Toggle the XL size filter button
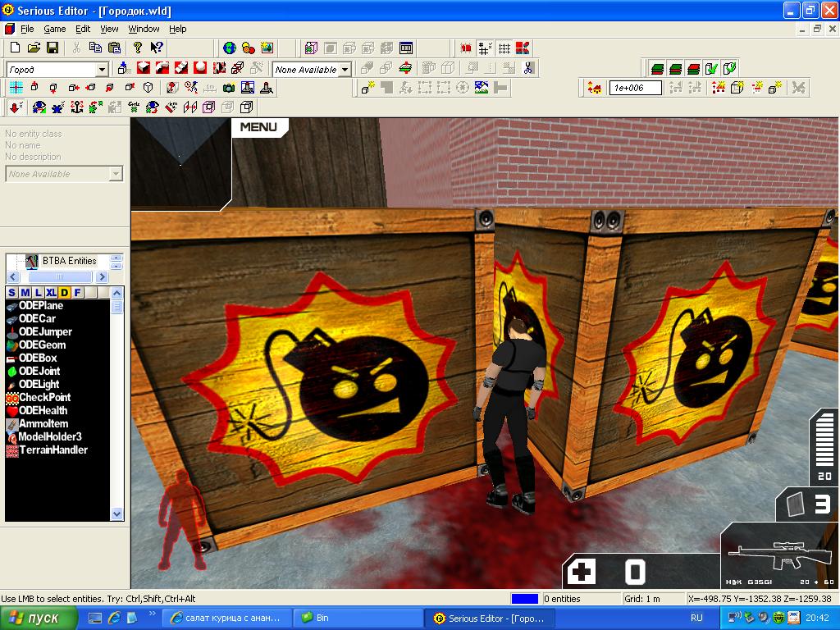 click(x=51, y=293)
